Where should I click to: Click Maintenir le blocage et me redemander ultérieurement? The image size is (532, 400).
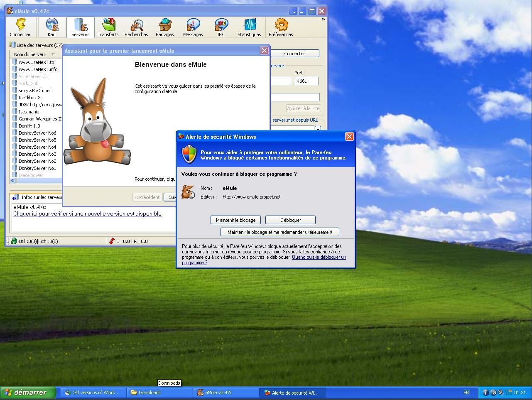280,232
